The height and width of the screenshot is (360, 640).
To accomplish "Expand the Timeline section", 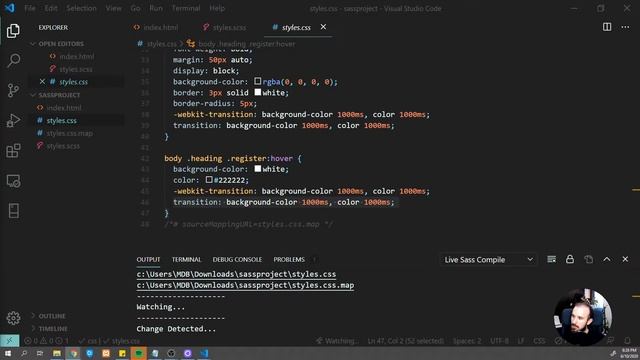I will [49, 328].
